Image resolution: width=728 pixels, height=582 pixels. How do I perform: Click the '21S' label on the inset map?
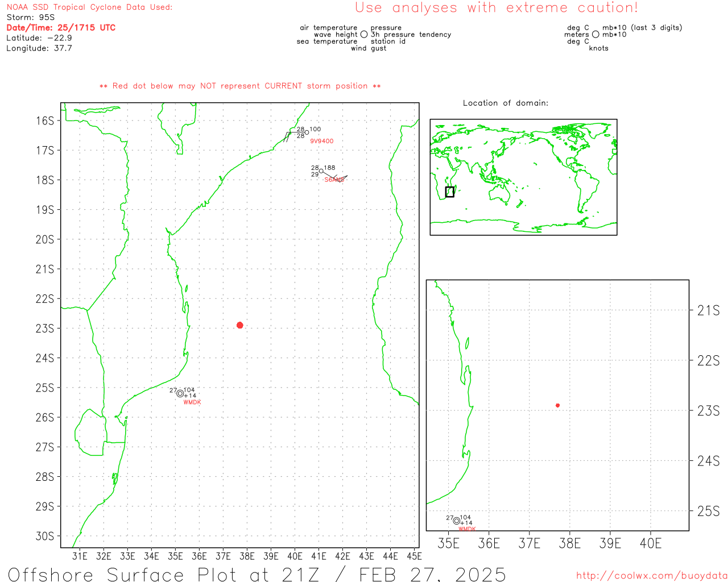tap(709, 310)
